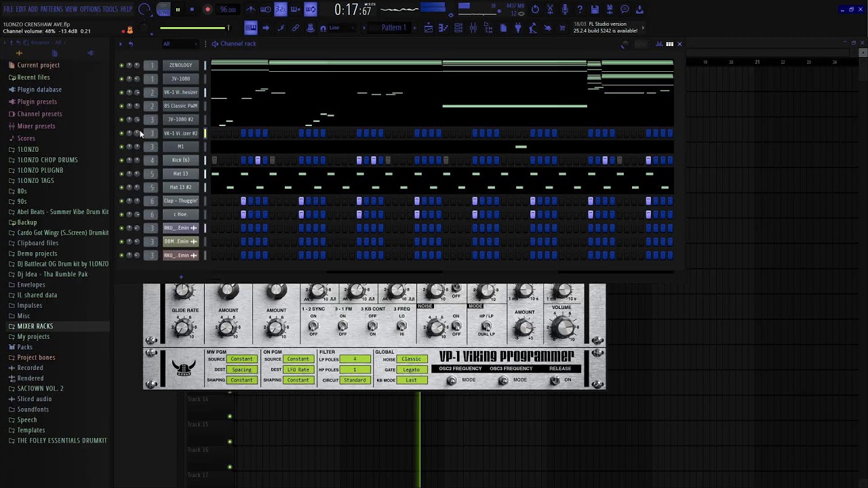
Task: Mute the Hat 13 channel
Action: pos(121,174)
